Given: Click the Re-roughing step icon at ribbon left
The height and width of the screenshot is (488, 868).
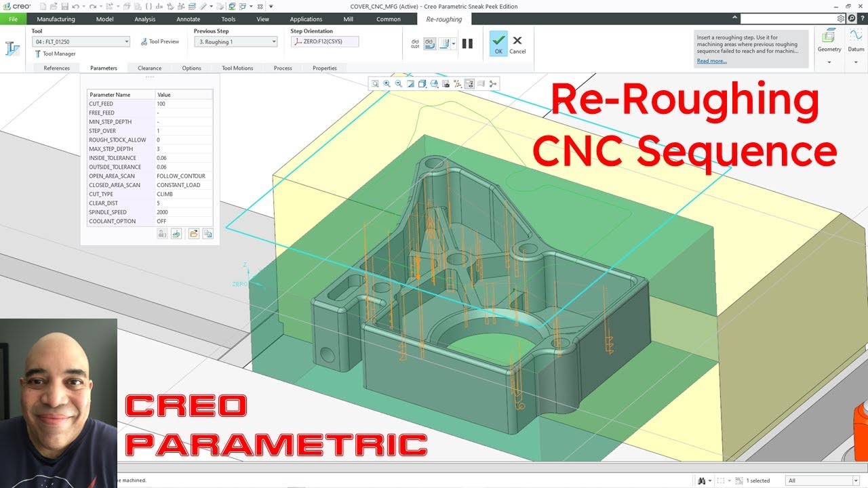Looking at the screenshot, I should click(x=12, y=47).
